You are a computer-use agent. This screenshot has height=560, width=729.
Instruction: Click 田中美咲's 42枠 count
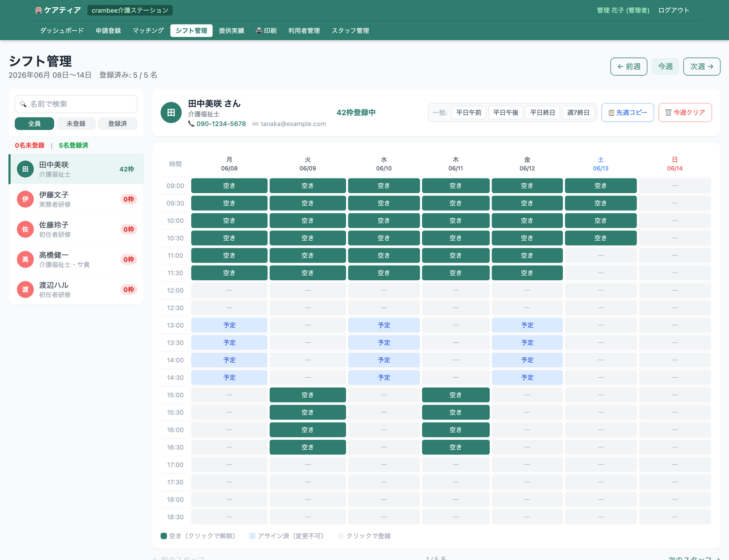(x=127, y=169)
